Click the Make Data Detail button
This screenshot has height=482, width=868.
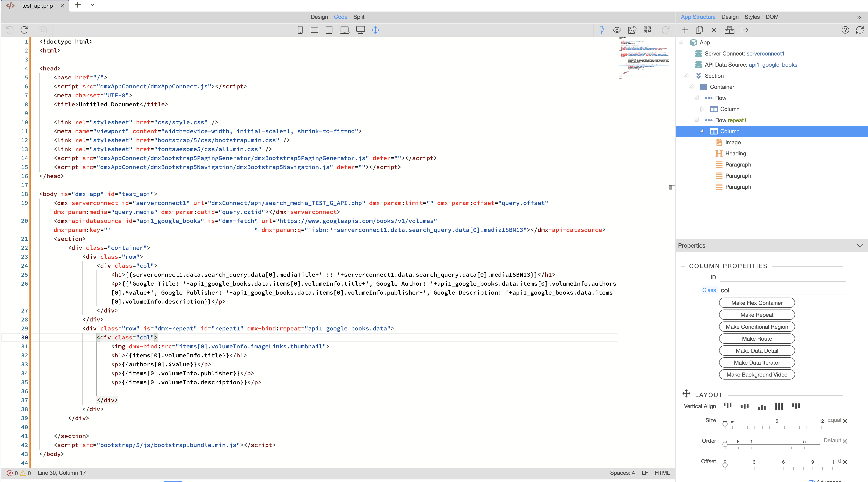tap(757, 351)
